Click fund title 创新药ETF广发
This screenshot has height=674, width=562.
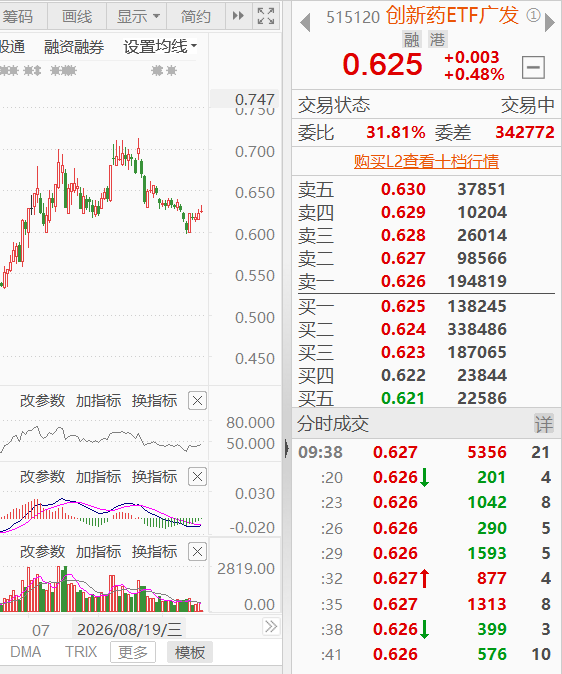pos(452,15)
